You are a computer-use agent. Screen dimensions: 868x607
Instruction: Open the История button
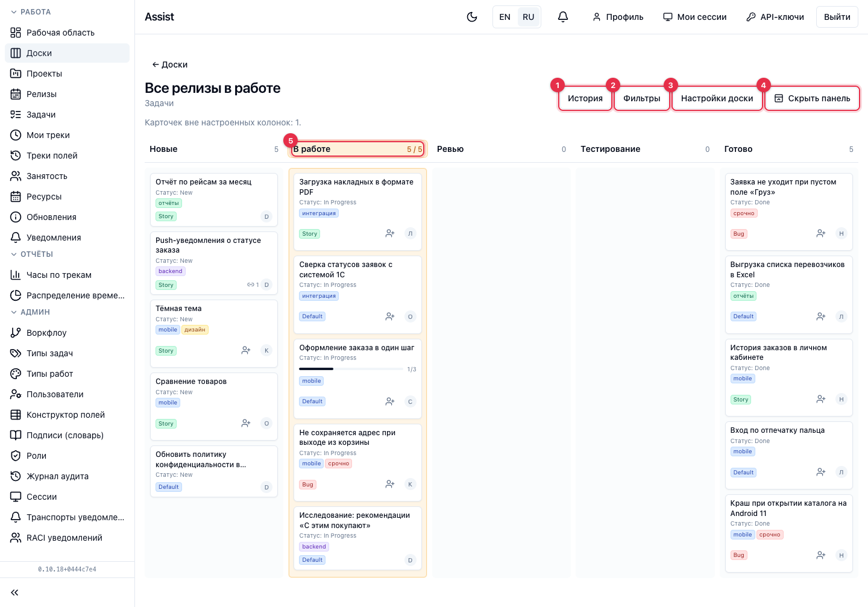[585, 98]
